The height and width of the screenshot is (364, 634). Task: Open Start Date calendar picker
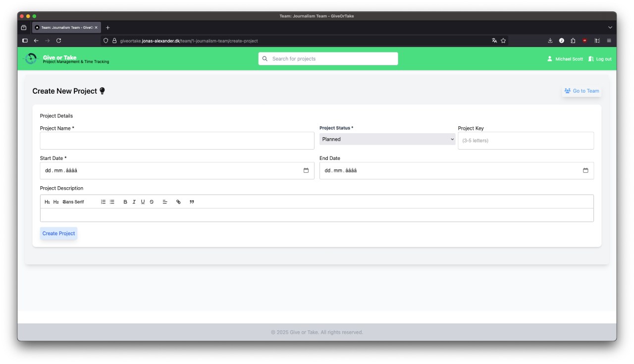tap(306, 170)
